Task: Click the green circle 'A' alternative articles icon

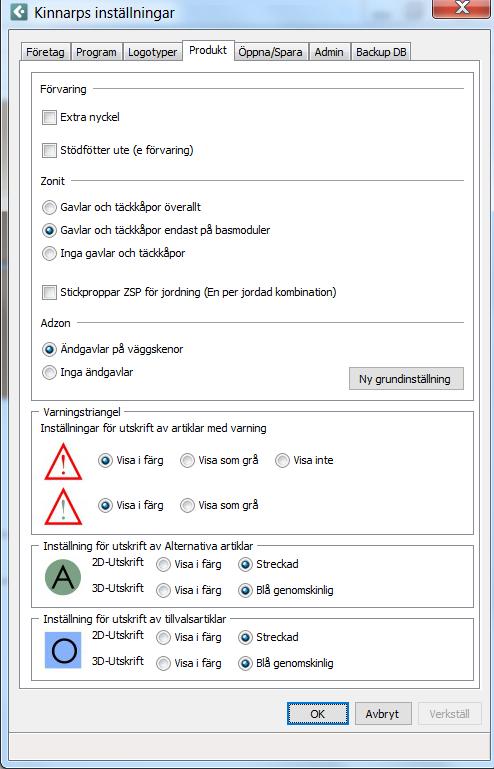Action: coord(63,577)
